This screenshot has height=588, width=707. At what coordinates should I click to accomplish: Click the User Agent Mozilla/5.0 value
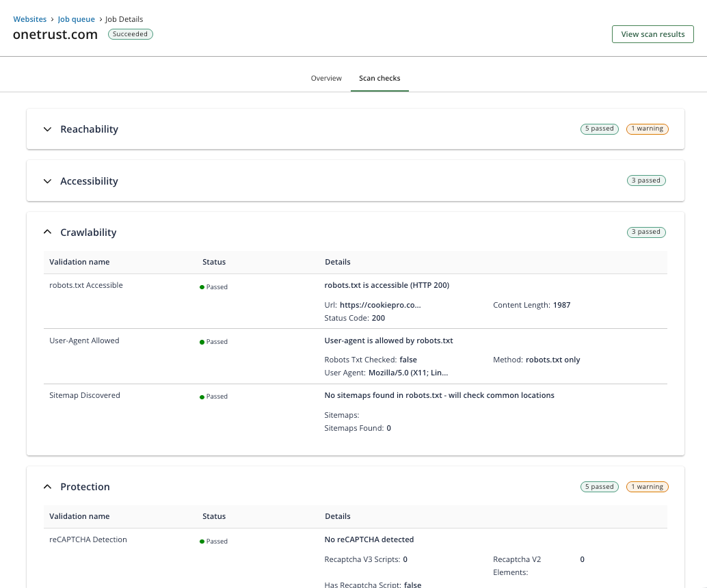(408, 373)
